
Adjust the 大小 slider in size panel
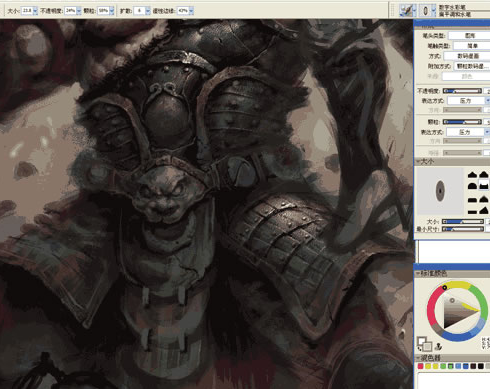463,221
